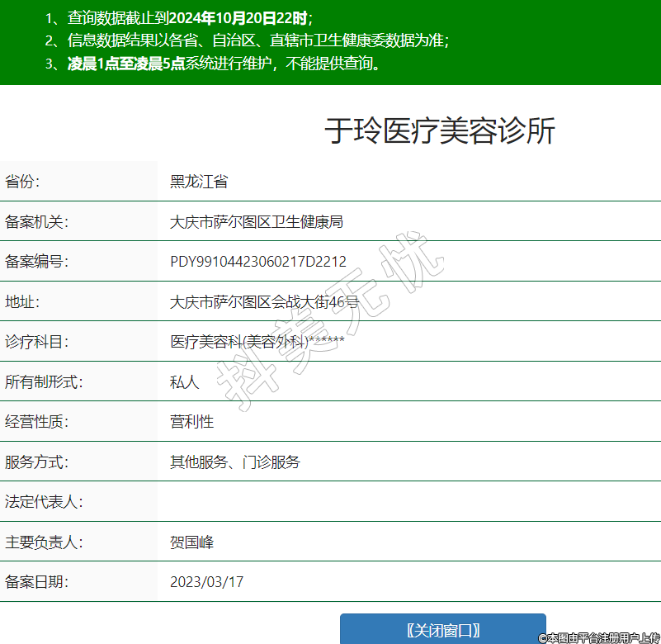Click the value 其他服务、门诊服务
661x644 pixels.
pyautogui.click(x=235, y=462)
